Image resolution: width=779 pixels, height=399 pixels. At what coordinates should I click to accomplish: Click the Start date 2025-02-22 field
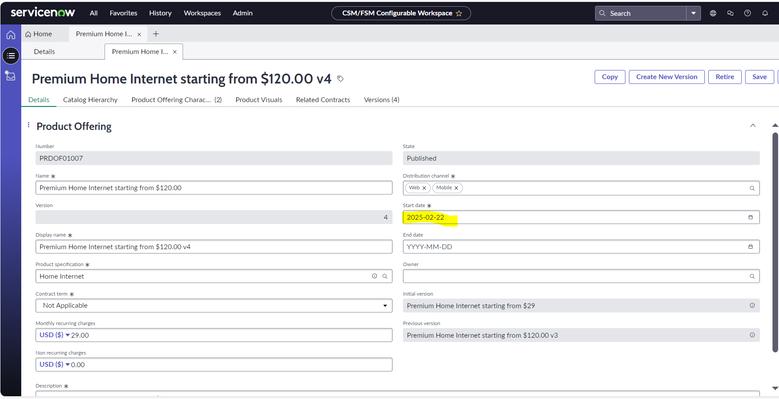point(581,218)
